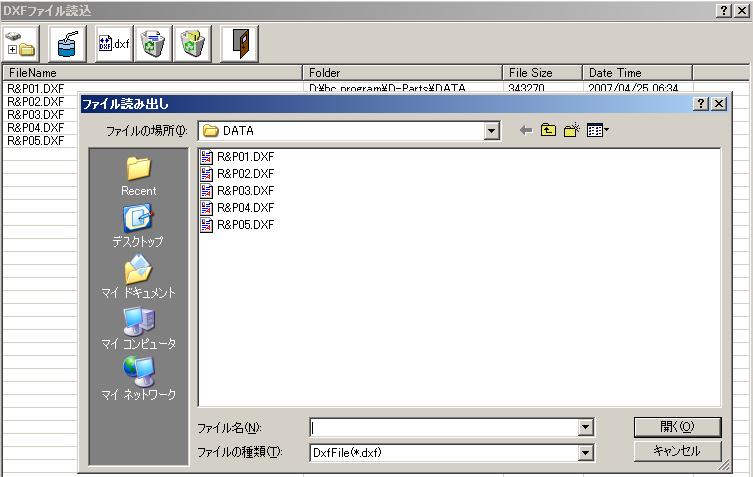Click the blue bucket toolbar icon
The width and height of the screenshot is (753, 477).
[66, 43]
